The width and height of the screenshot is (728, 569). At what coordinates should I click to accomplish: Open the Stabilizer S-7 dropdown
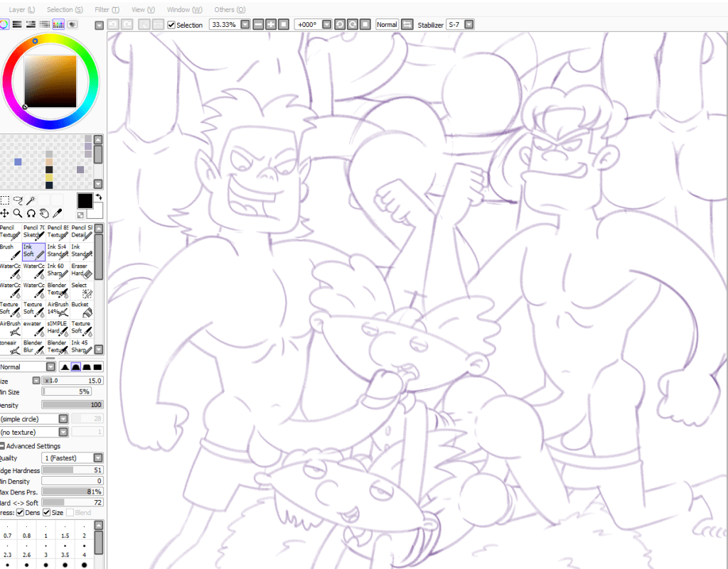click(x=469, y=25)
